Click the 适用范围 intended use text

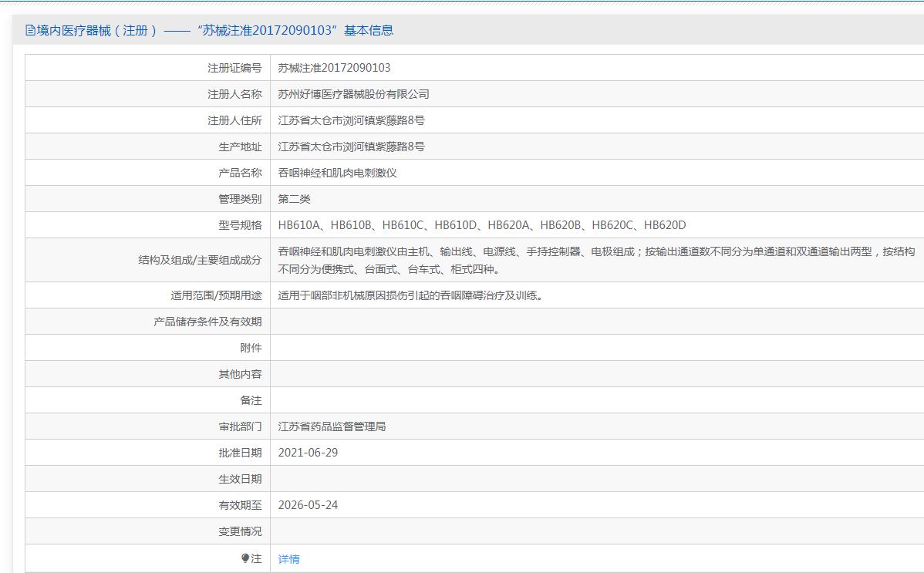[410, 295]
